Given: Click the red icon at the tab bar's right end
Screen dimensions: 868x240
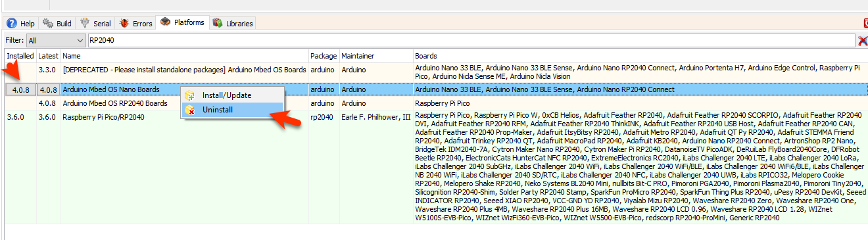Looking at the screenshot, I should (x=865, y=23).
